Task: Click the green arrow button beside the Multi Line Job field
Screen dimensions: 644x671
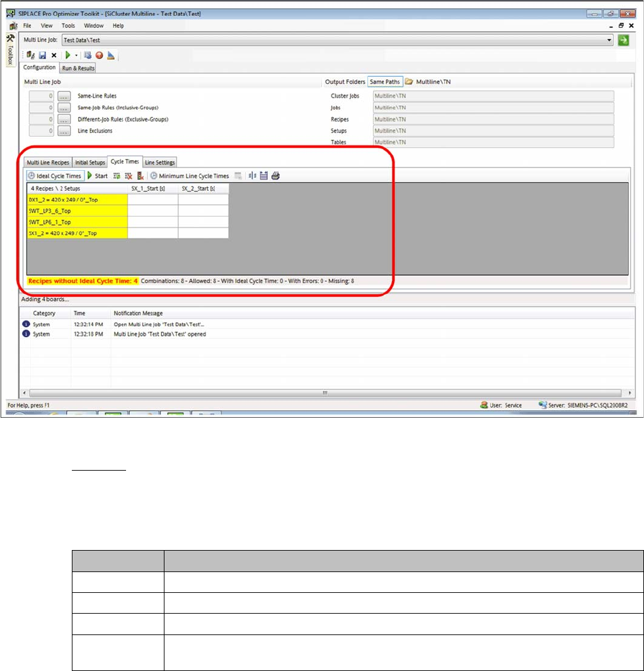Action: [623, 40]
